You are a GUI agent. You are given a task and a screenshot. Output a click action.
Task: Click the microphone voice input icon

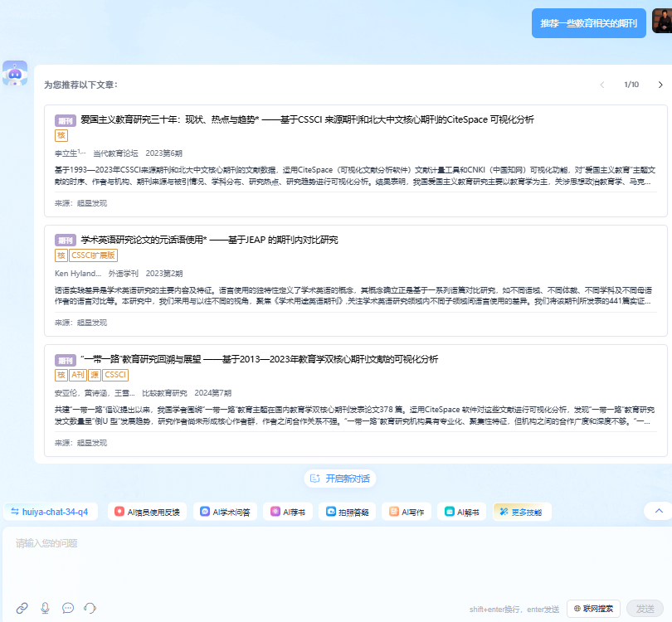point(46,608)
